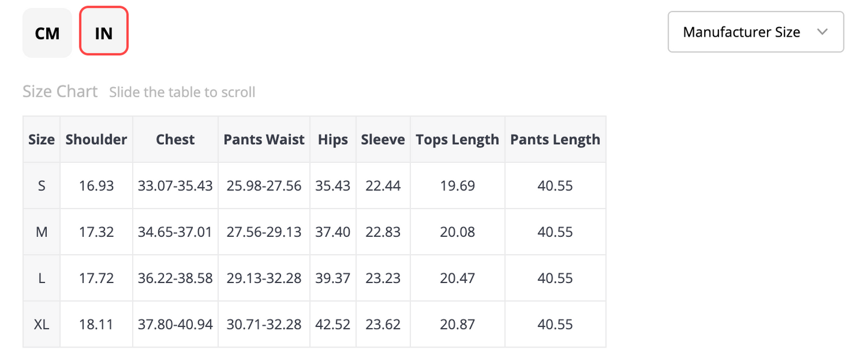
Task: Click the Tops Length column header
Action: [457, 139]
